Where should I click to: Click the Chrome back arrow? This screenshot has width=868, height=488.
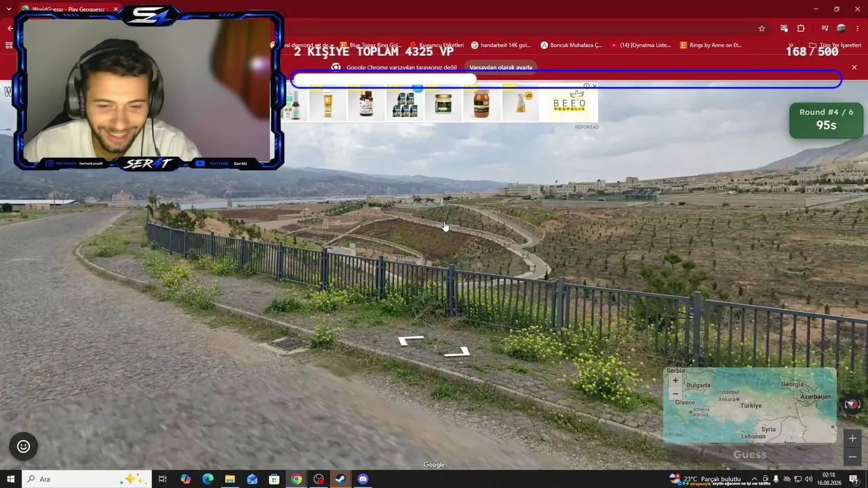pyautogui.click(x=9, y=28)
